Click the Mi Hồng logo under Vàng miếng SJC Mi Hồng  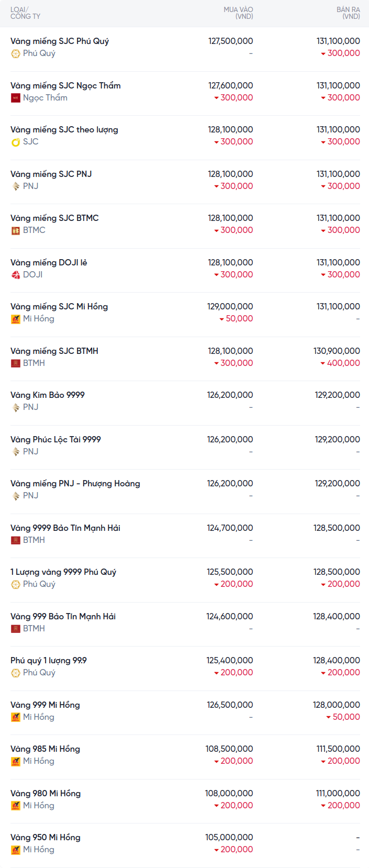coord(16,319)
